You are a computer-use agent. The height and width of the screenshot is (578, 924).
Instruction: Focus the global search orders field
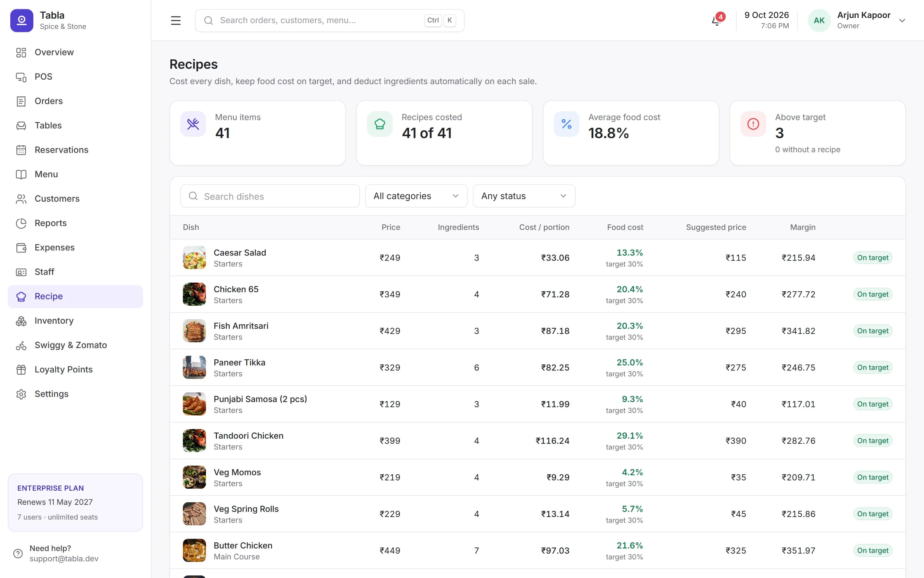coord(329,20)
